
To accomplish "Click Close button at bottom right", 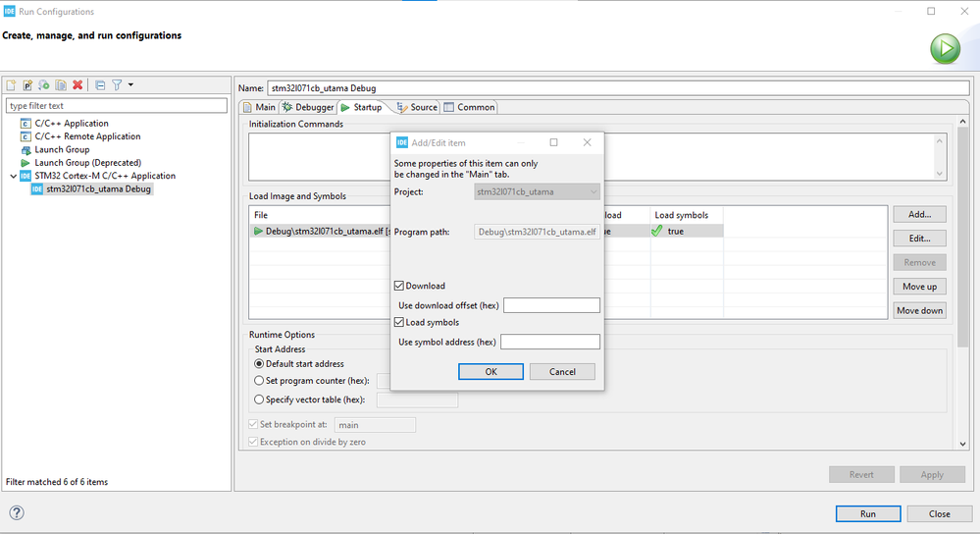I will (x=940, y=513).
